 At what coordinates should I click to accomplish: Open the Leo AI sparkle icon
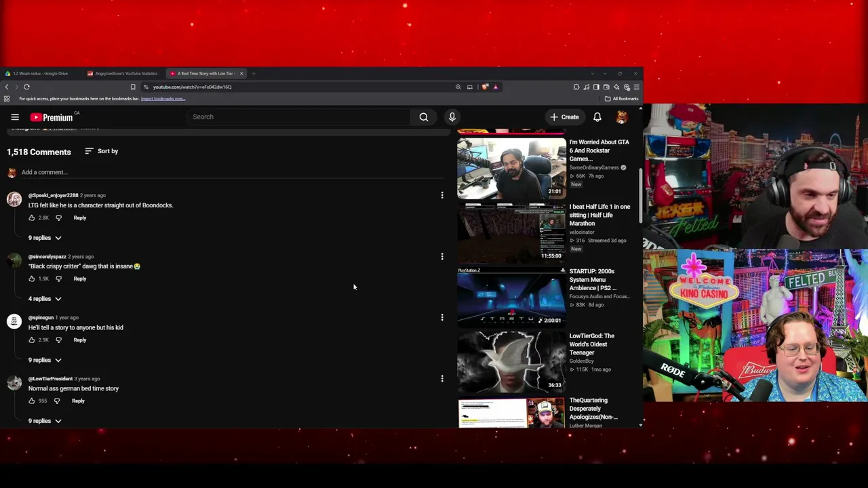click(x=616, y=87)
